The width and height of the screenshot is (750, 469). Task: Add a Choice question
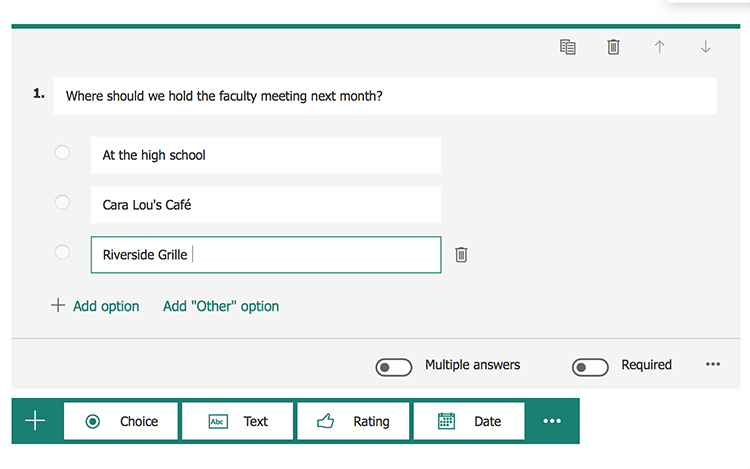click(x=121, y=421)
